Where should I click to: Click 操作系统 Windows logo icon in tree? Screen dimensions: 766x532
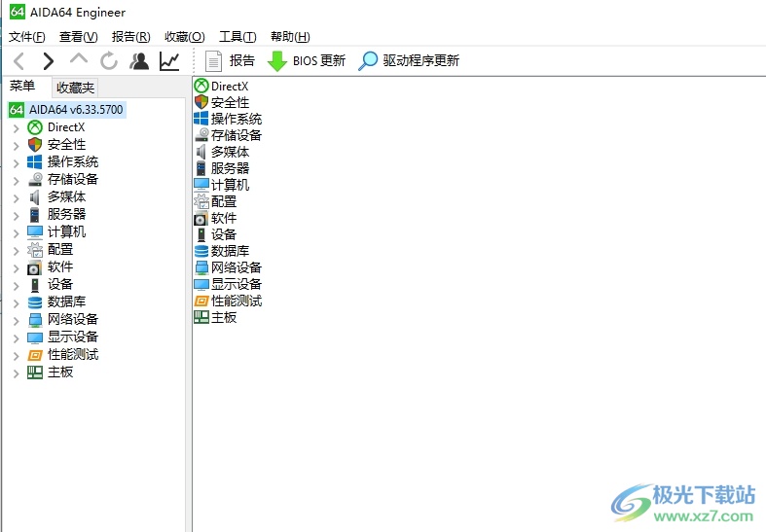coord(35,162)
